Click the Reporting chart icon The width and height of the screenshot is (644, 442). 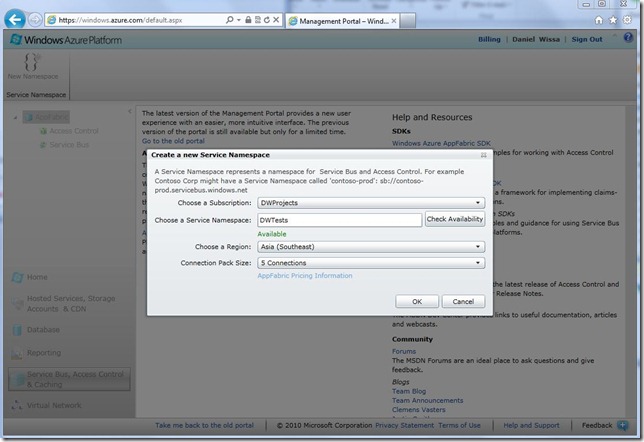[x=16, y=354]
